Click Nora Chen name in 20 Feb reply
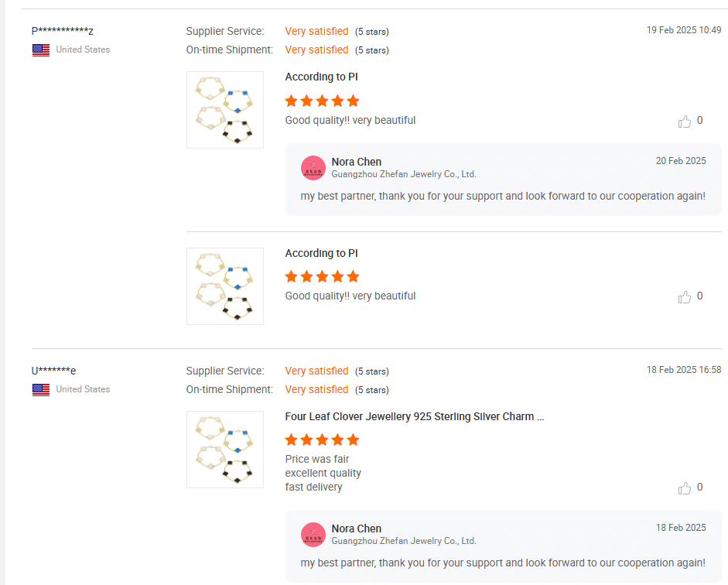728x585 pixels. point(357,162)
